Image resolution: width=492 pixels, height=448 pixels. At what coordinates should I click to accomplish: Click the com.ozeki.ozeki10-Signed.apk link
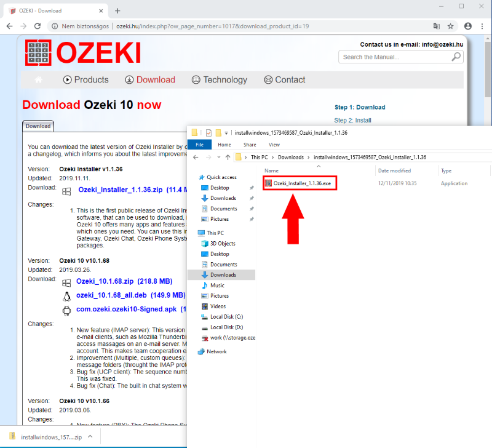point(127,309)
